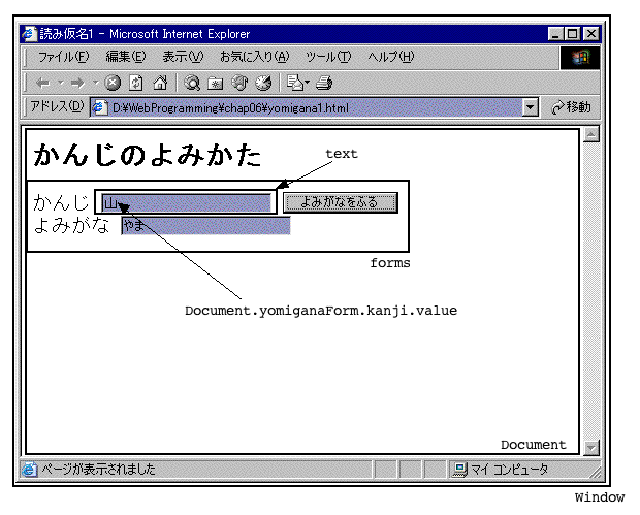Expand the Forward button history dropdown arrow
Screen dimensions: 640x515
[95, 83]
